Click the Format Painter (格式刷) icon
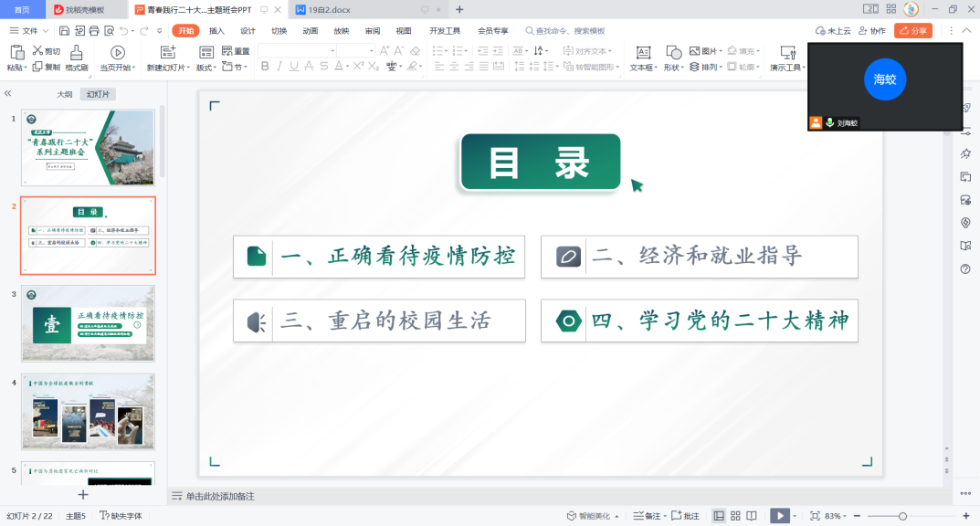This screenshot has width=980, height=526. point(77,53)
